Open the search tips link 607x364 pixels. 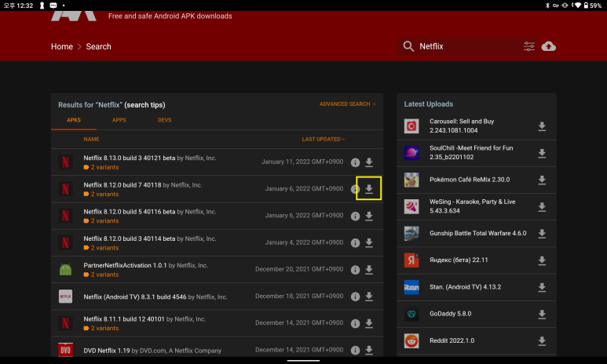(x=144, y=105)
